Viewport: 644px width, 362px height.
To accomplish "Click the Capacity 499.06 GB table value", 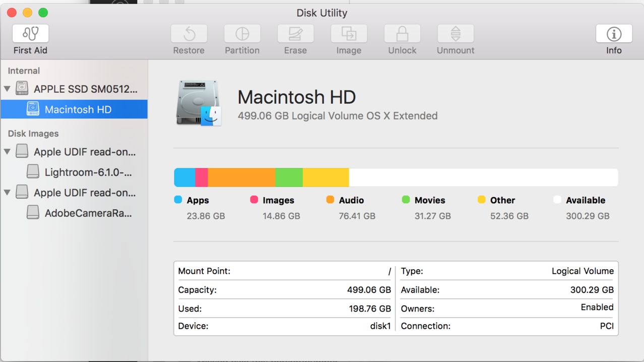I will (369, 290).
